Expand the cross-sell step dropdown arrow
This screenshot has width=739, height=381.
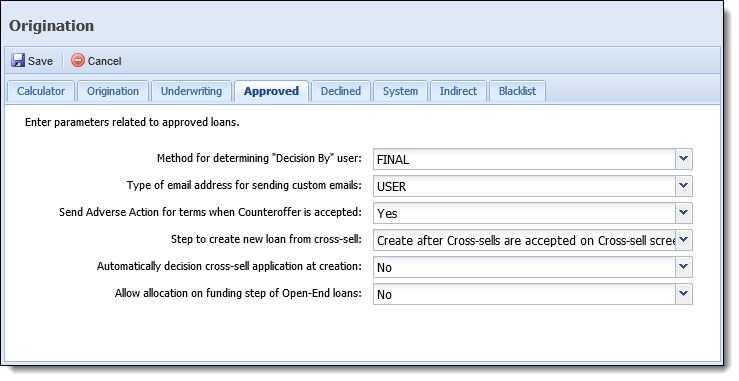tap(684, 240)
